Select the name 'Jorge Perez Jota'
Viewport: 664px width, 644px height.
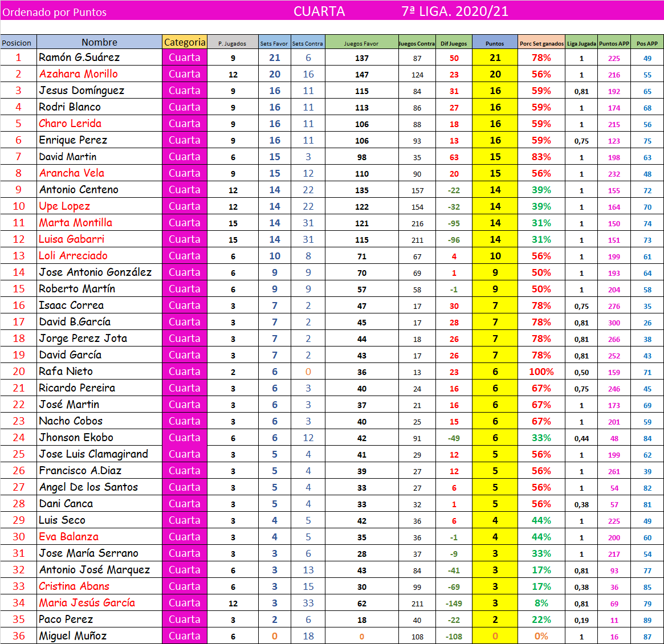tap(83, 338)
